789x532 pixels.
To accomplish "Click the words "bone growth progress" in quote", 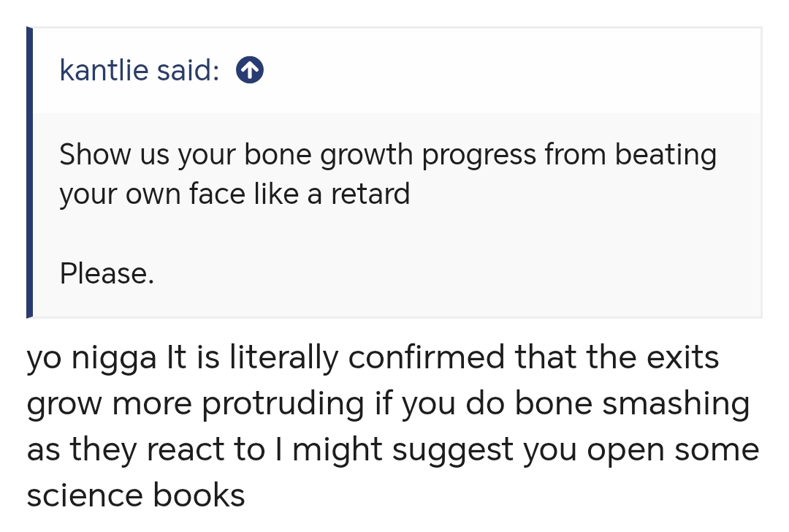I will click(390, 154).
